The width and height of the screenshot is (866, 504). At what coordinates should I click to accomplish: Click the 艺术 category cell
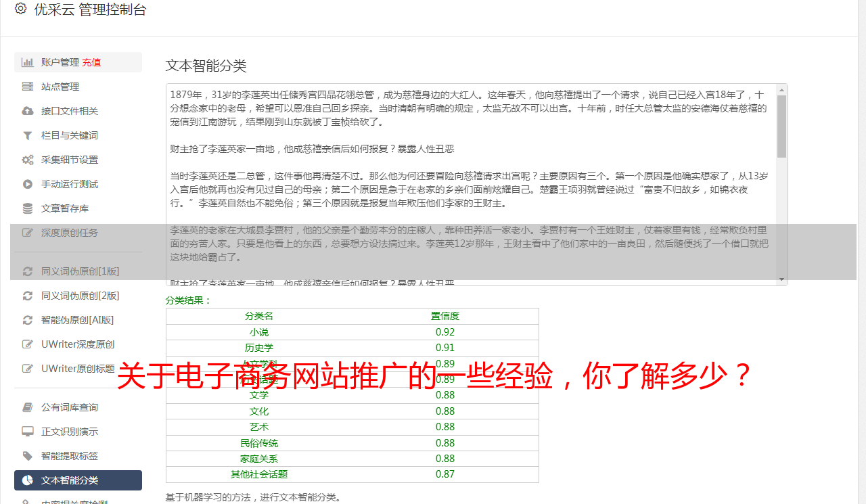[x=259, y=427]
